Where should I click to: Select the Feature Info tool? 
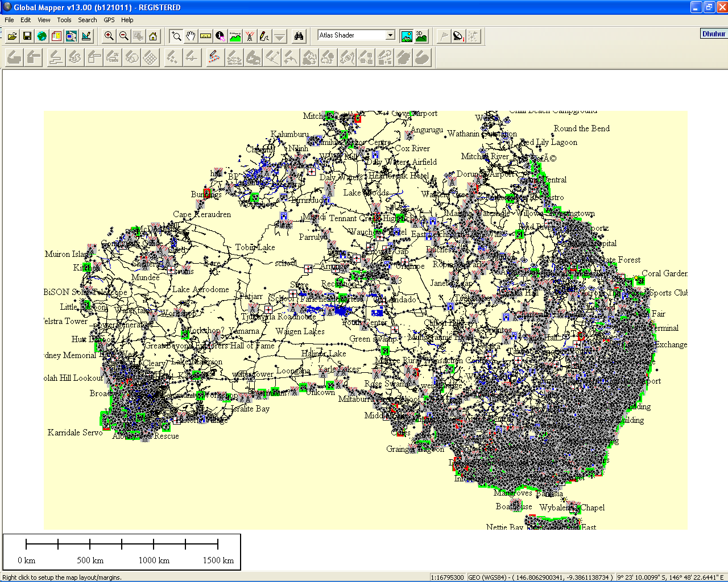point(221,36)
